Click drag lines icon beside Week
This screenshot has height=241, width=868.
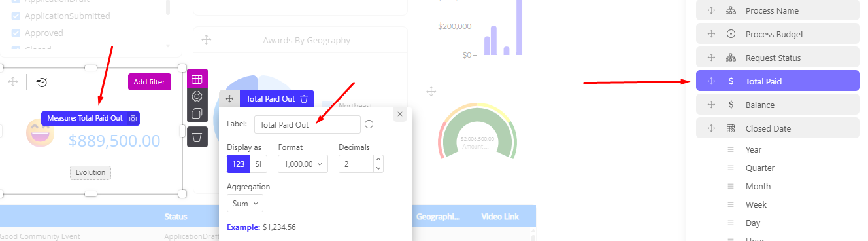click(x=731, y=204)
